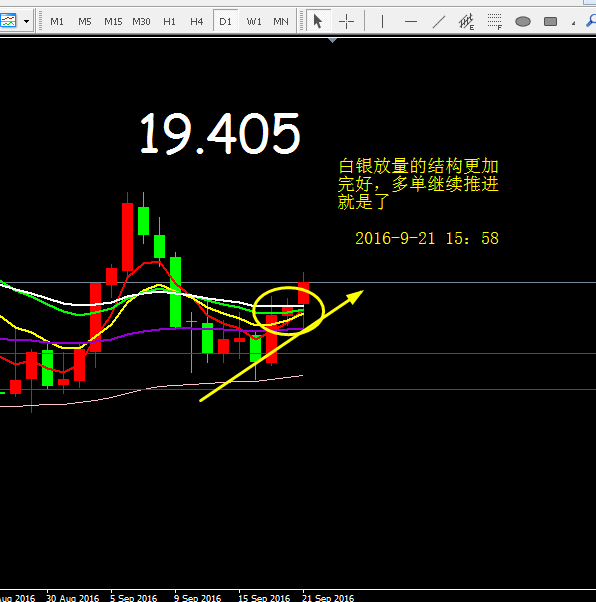Screen dimensions: 596x602
Task: Select the W1 weekly timeframe
Action: tap(254, 22)
